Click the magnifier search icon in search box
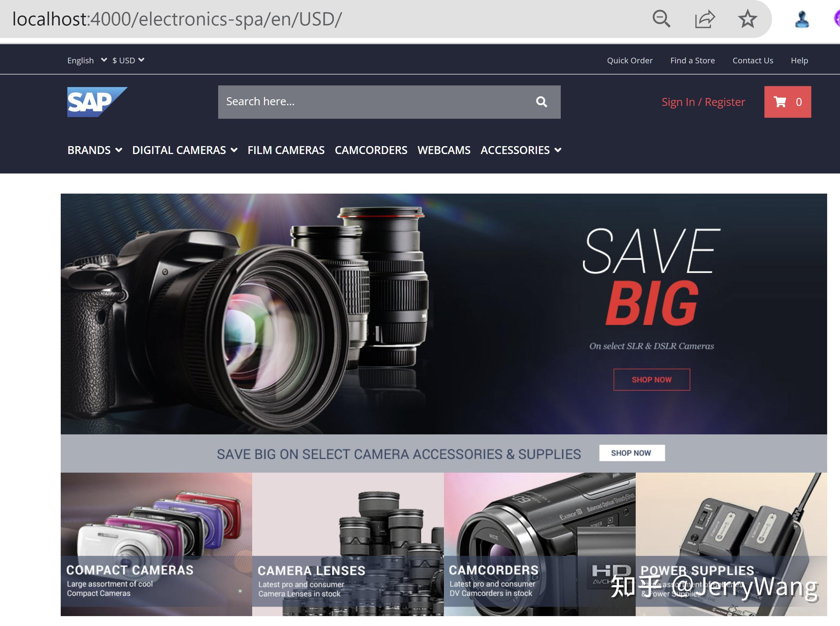Viewport: 840px width, 626px height. (x=541, y=102)
